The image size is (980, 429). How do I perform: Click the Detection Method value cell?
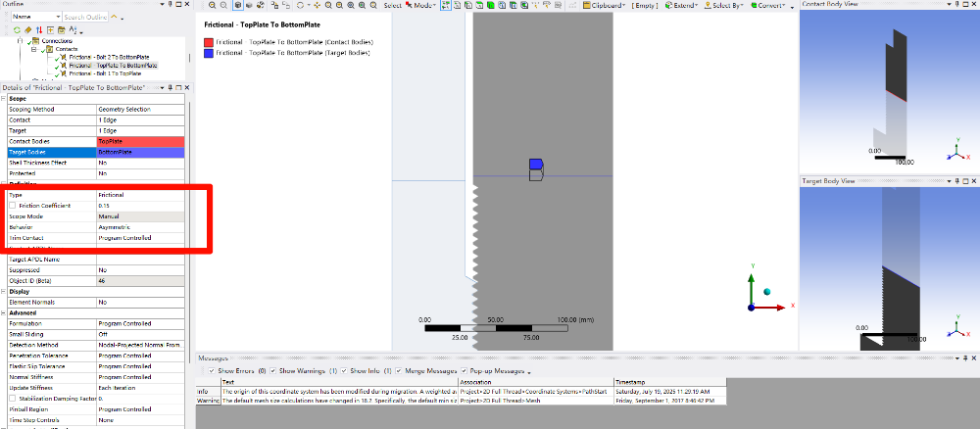coord(140,345)
